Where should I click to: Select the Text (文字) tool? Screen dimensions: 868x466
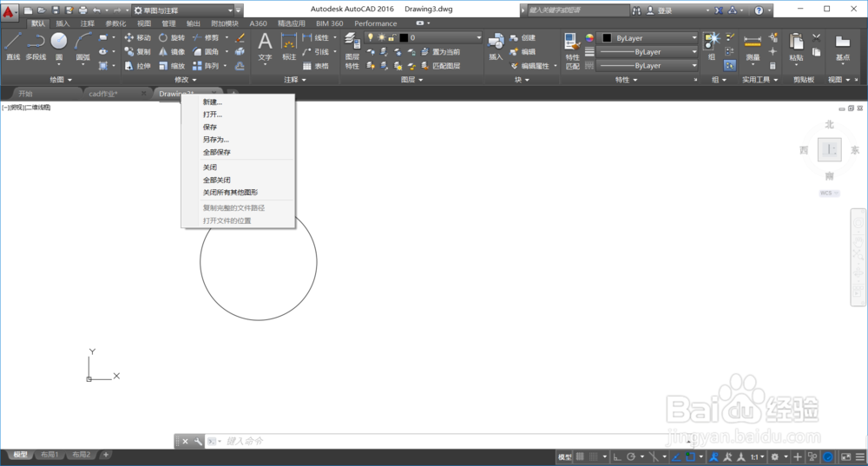coord(265,47)
